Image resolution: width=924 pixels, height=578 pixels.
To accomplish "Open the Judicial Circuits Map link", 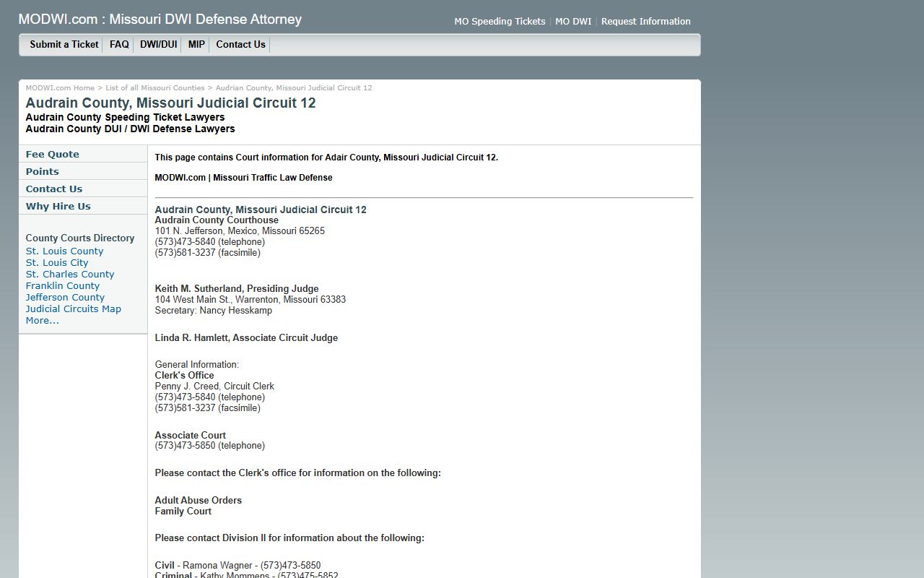I will [x=73, y=309].
